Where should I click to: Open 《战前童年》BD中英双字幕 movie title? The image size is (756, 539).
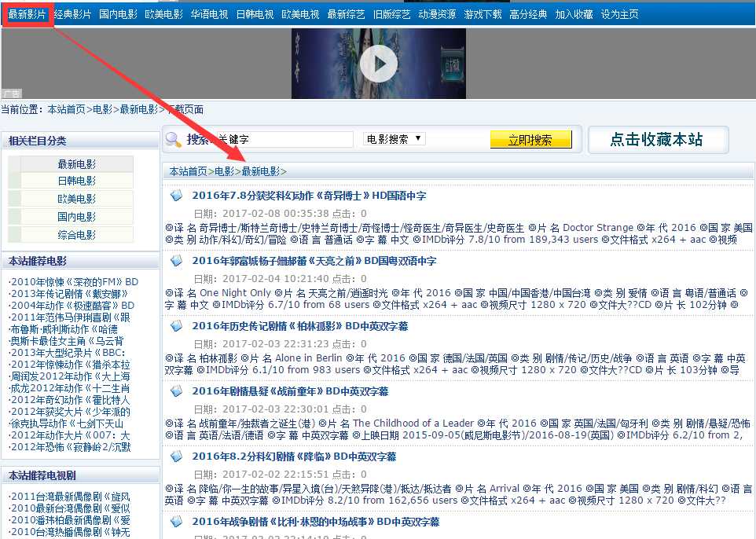point(290,391)
